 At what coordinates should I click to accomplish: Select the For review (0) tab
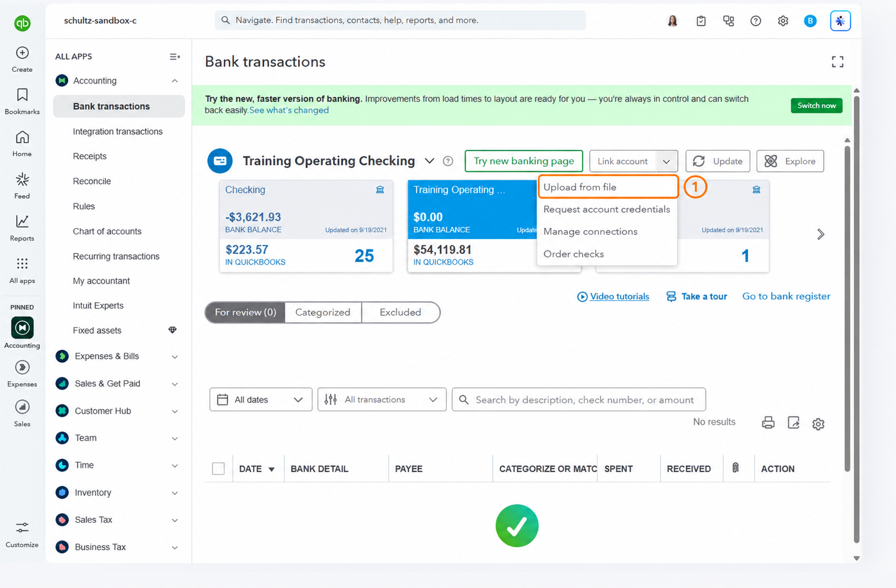245,312
